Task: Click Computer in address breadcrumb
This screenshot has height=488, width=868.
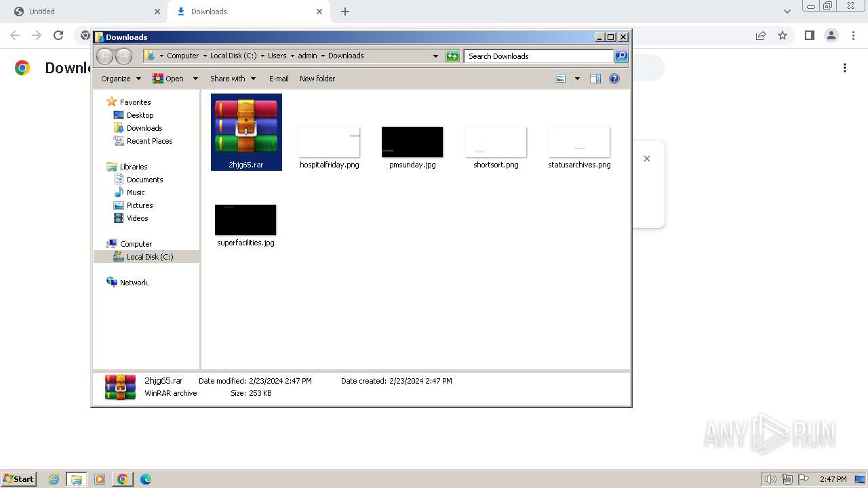Action: pos(182,56)
